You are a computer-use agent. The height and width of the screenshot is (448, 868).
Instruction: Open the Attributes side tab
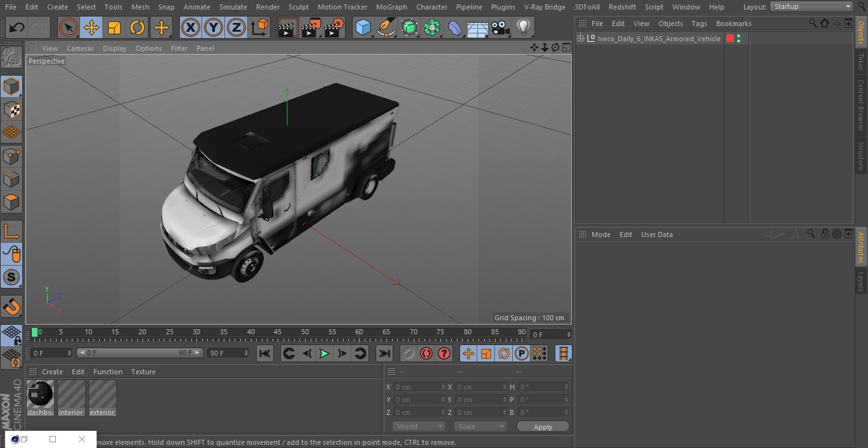coord(861,247)
